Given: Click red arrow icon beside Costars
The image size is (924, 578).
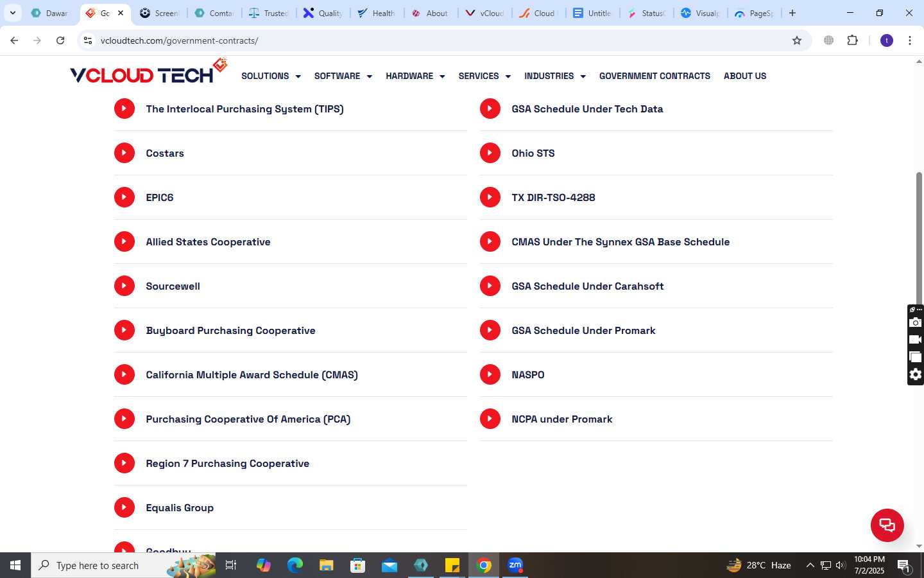Looking at the screenshot, I should click(124, 153).
